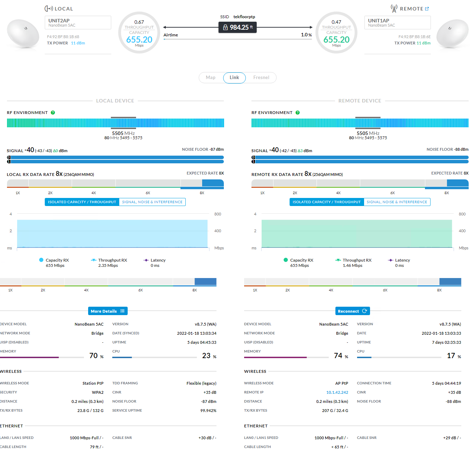Click the local antenna icon beside LOCAL

point(49,8)
